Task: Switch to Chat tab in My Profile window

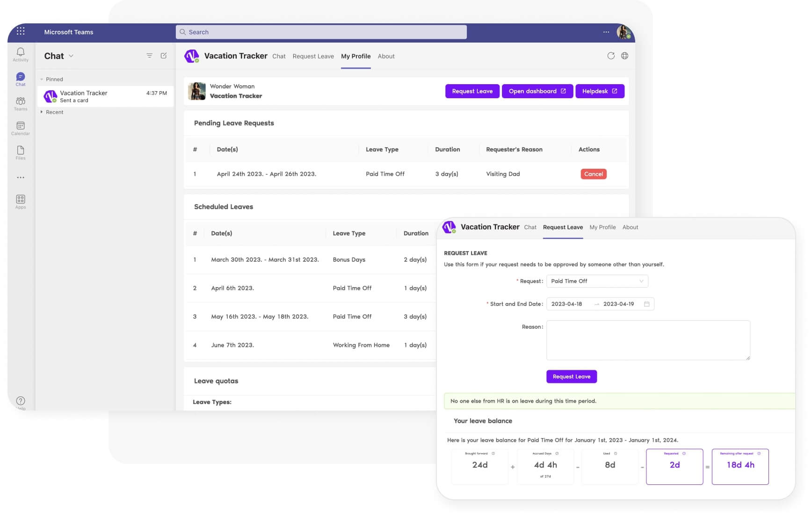Action: [279, 56]
